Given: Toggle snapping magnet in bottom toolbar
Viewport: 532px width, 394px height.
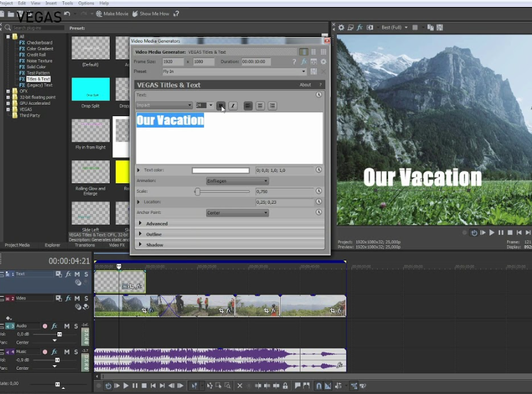Looking at the screenshot, I should coord(318,386).
